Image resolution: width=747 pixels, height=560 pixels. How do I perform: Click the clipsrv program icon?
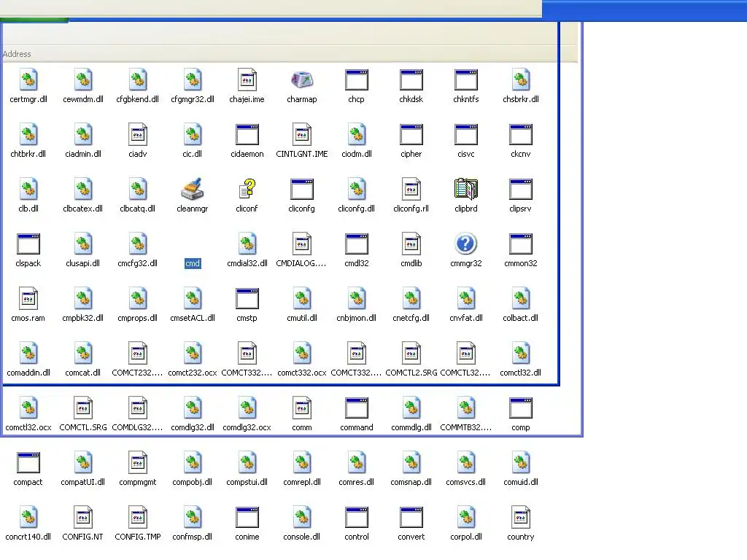(521, 189)
